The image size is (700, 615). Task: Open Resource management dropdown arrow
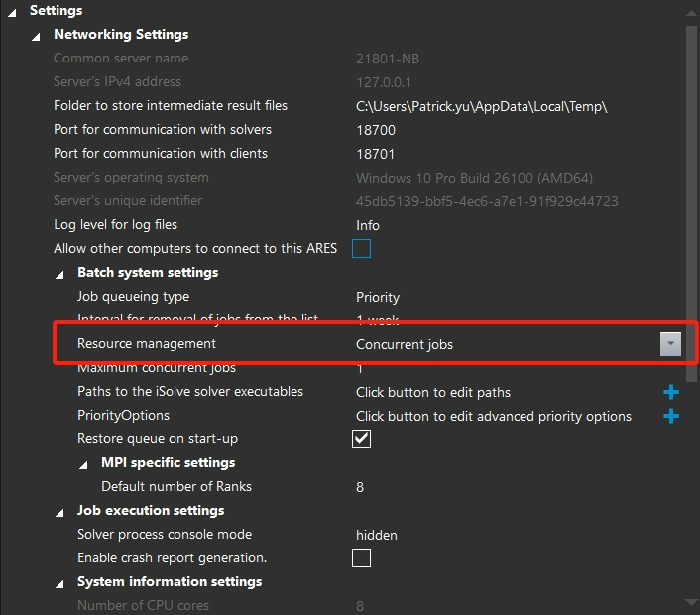[x=671, y=344]
